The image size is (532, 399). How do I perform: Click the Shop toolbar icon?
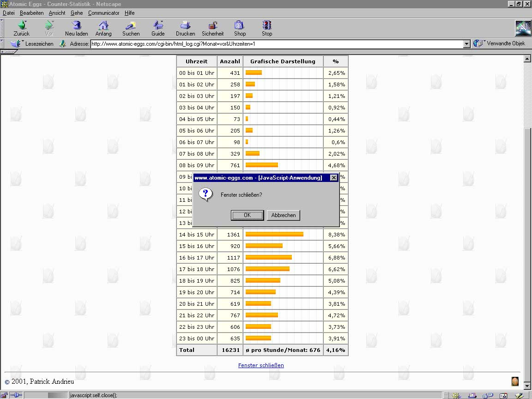(x=240, y=25)
